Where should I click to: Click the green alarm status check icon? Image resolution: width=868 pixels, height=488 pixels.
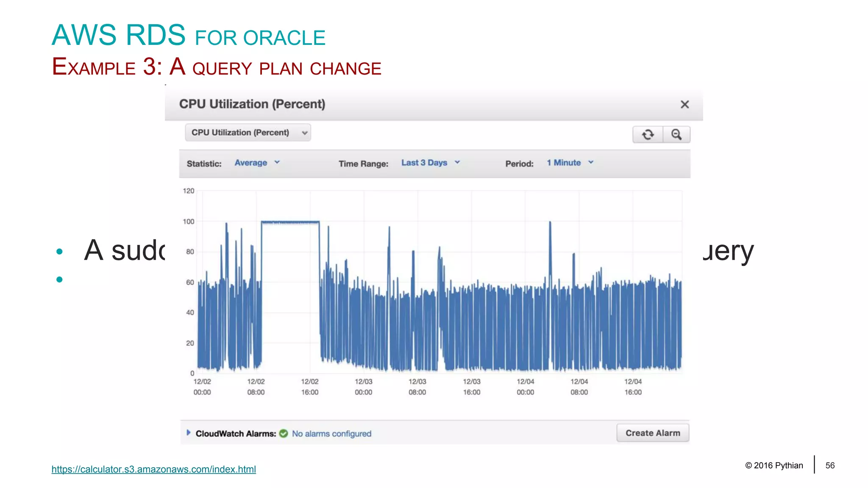point(284,433)
